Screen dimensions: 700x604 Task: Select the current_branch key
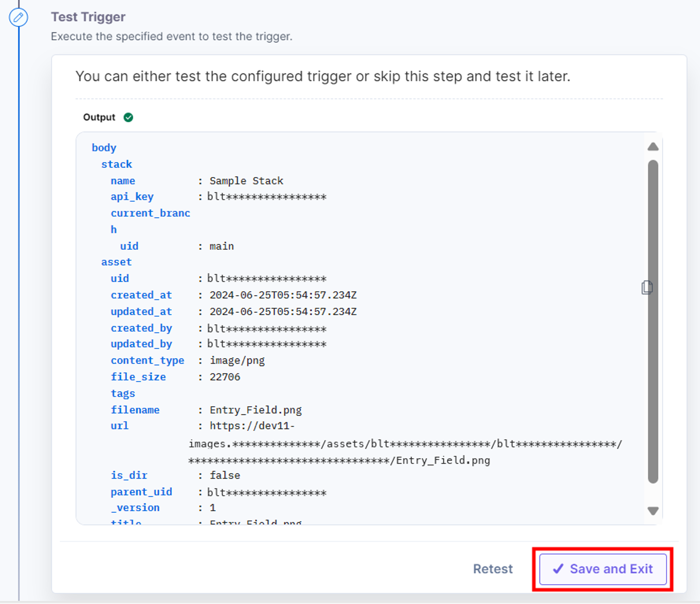click(x=150, y=221)
